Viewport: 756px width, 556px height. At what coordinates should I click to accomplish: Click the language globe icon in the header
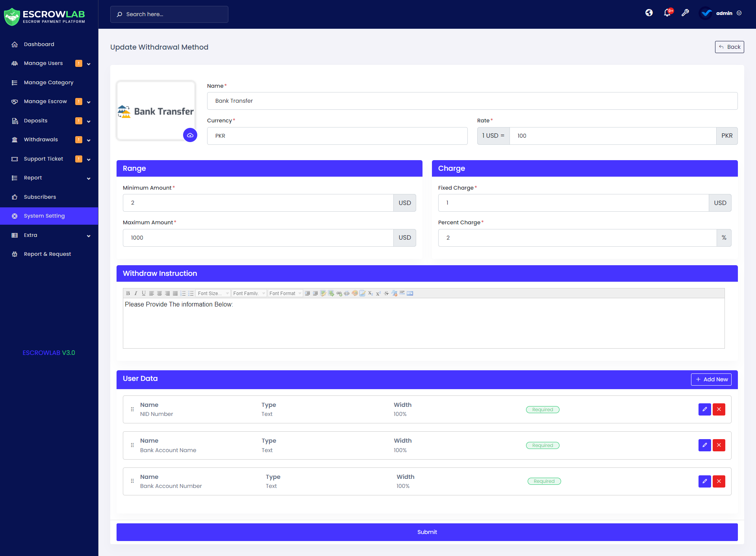[649, 13]
